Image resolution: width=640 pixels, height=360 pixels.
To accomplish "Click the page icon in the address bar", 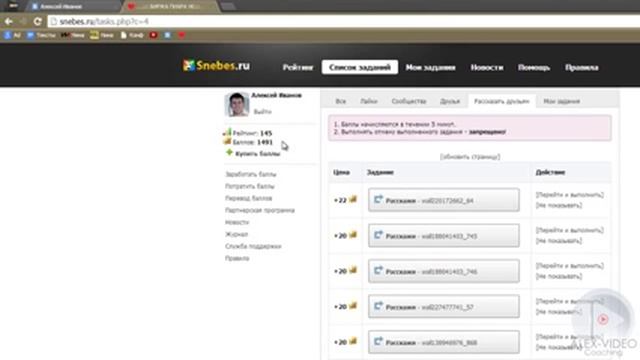I will (x=53, y=21).
